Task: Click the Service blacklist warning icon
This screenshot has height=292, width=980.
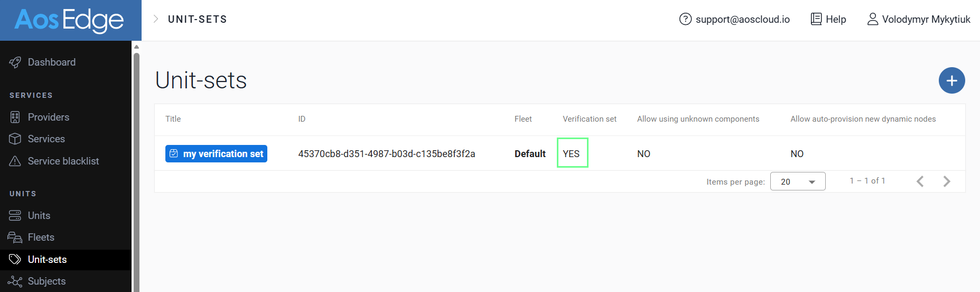Action: click(15, 161)
